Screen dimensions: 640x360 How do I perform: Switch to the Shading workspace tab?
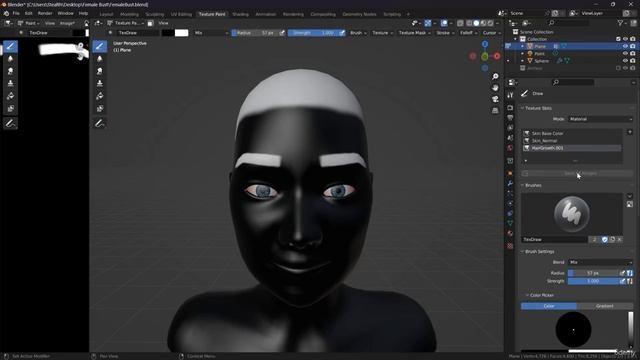point(240,14)
